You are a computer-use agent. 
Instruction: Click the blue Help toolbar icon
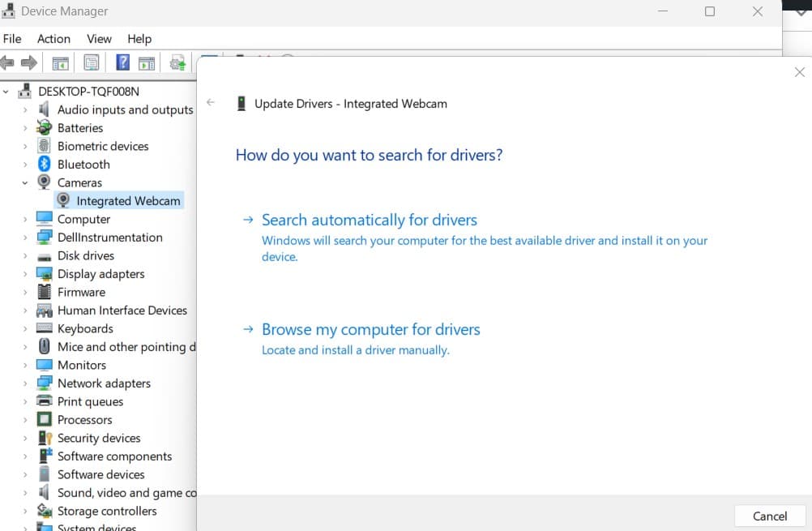pos(122,62)
